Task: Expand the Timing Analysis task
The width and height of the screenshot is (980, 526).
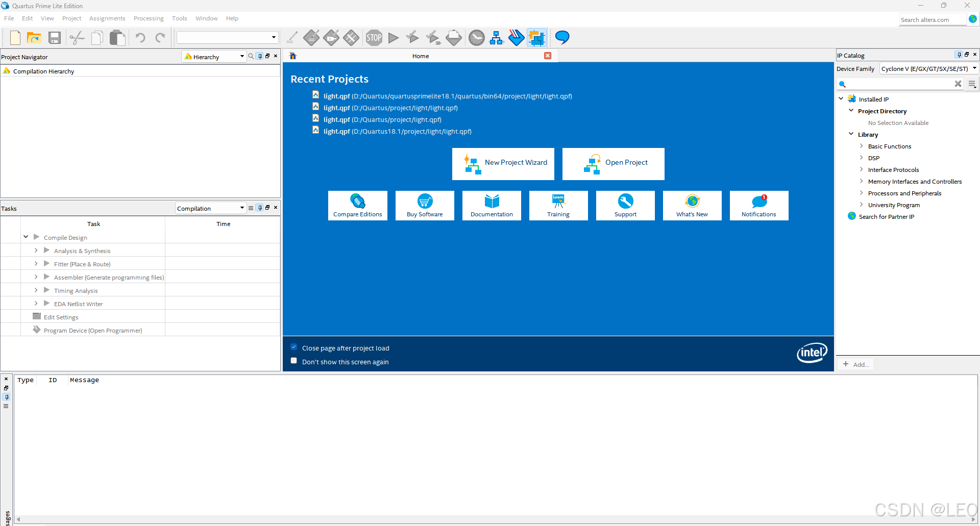Action: pyautogui.click(x=36, y=290)
